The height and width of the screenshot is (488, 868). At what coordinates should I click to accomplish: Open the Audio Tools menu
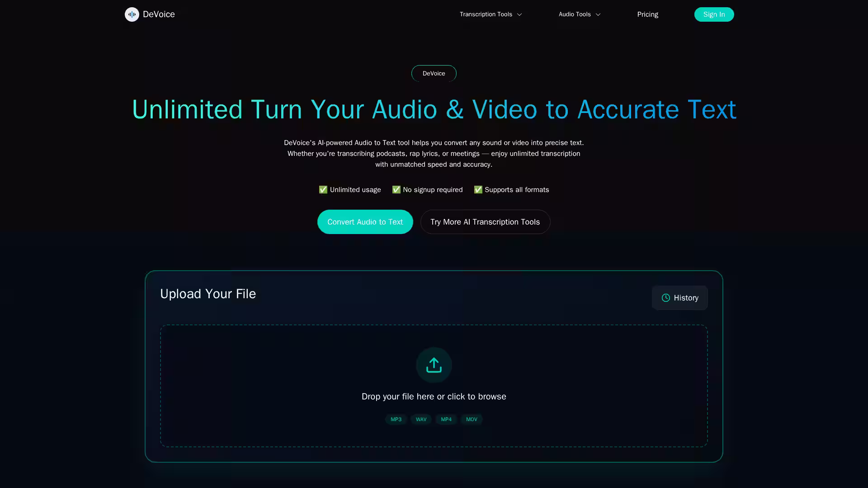580,14
